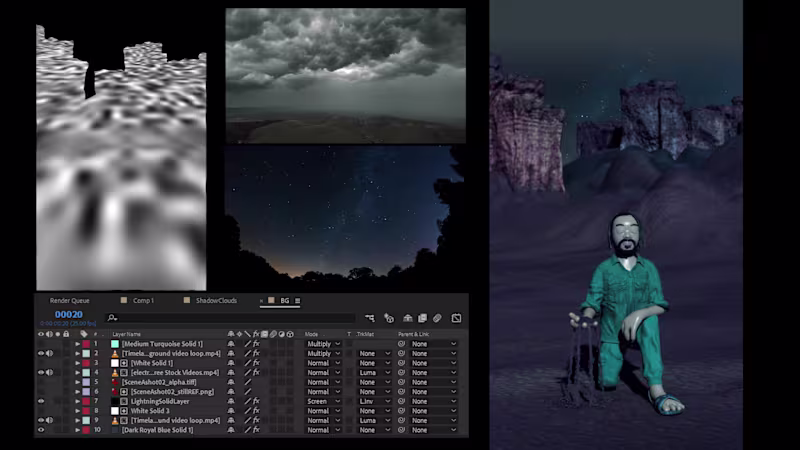Click the VLC cone icon on layer 2
This screenshot has width=800, height=450.
pos(115,354)
